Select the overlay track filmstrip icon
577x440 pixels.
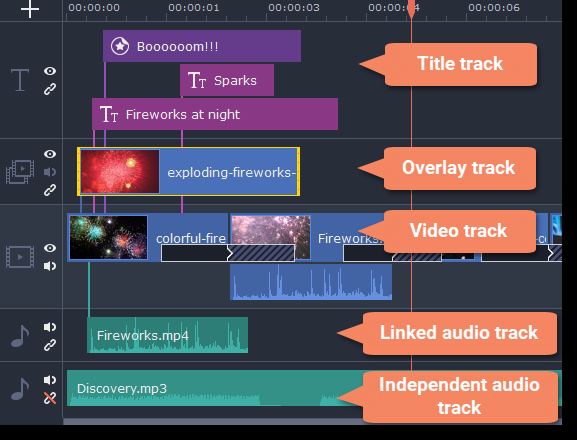pos(20,171)
